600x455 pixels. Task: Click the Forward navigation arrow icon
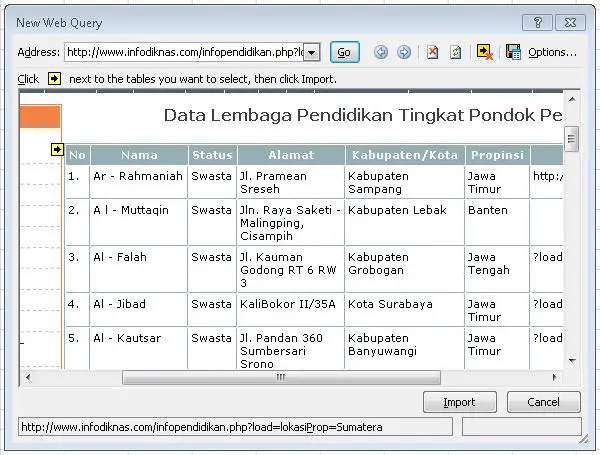pos(404,52)
